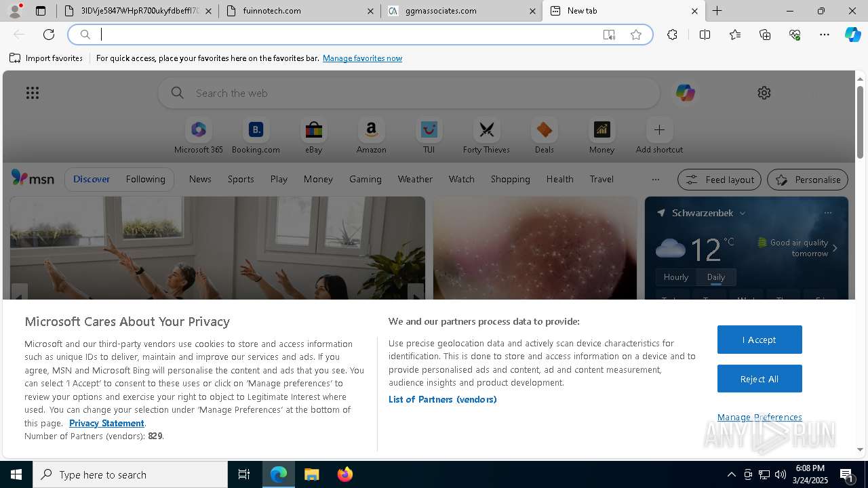Open the Gaming category

(x=366, y=179)
